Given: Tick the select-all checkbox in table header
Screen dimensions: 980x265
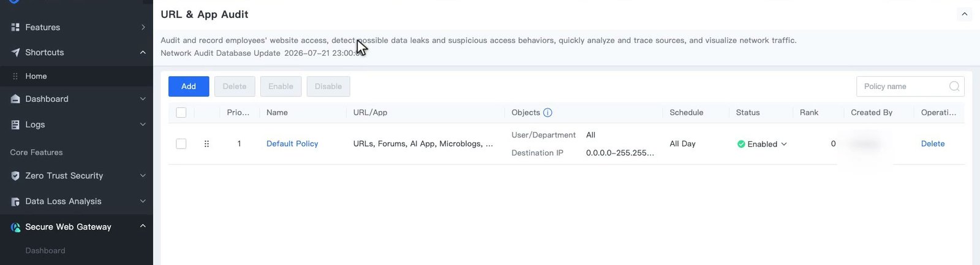Looking at the screenshot, I should [x=181, y=113].
